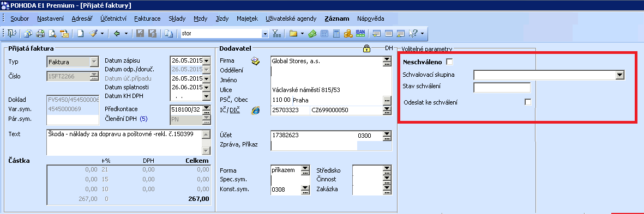Click the help pointer question mark icon
This screenshot has height=214, width=644.
(413, 34)
